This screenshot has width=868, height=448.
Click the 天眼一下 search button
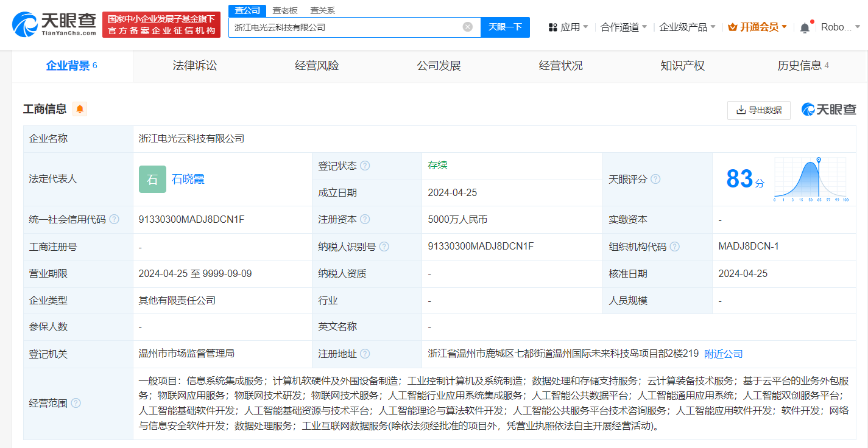(505, 27)
